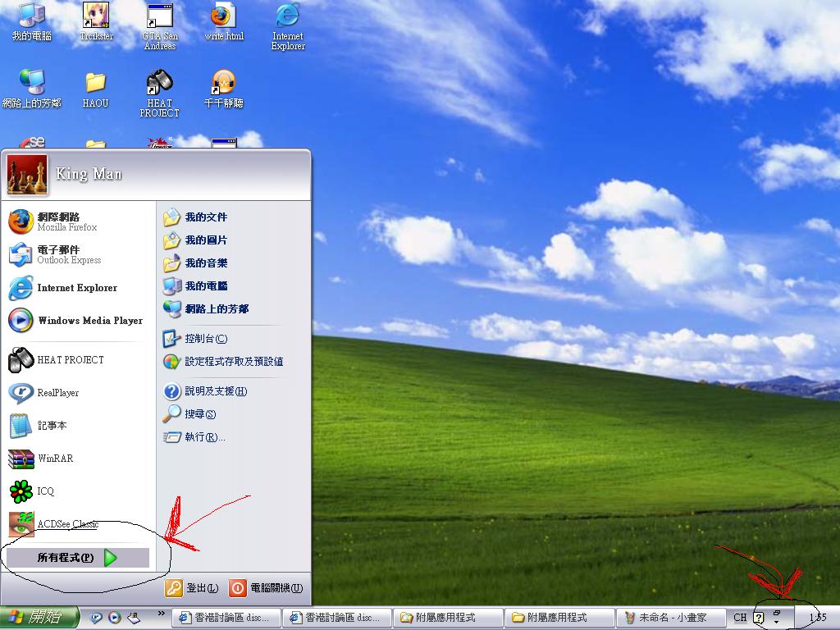
Task: Open 網路上的芳鄰 in Start menu
Action: pyautogui.click(x=206, y=309)
